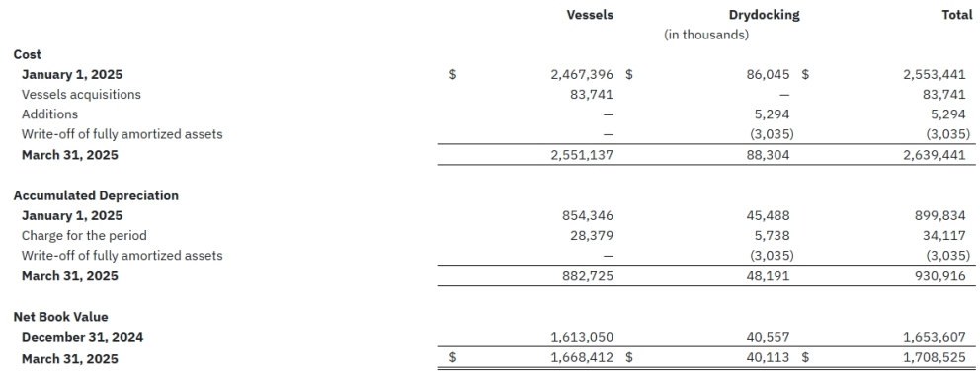Select the 48,191 drydocking depreciation value
This screenshot has height=381, width=980.
pos(769,276)
